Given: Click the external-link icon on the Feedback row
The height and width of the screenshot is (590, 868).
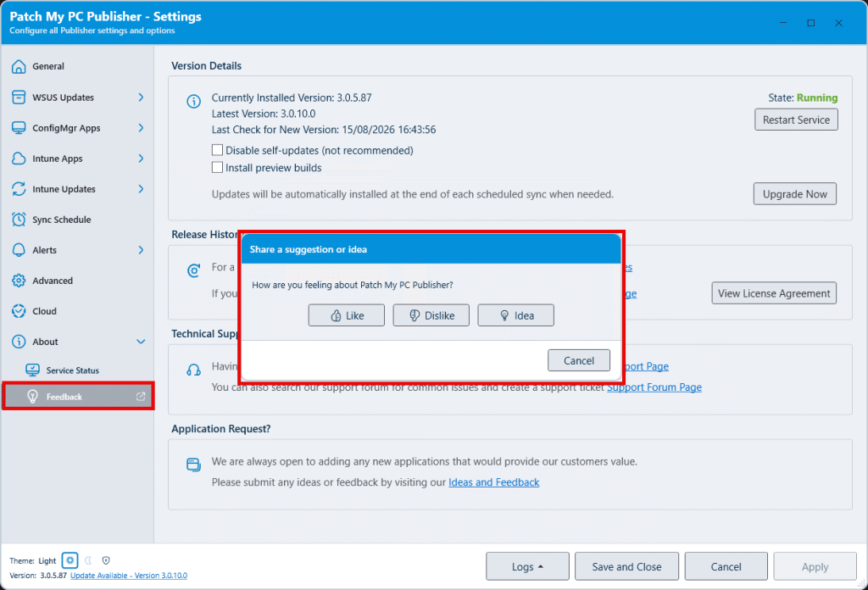Looking at the screenshot, I should point(141,396).
